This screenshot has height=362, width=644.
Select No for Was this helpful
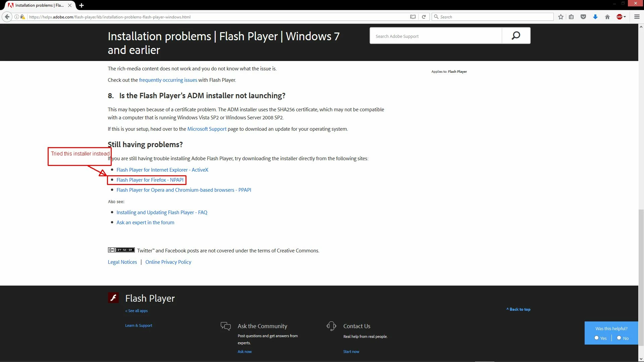[619, 338]
